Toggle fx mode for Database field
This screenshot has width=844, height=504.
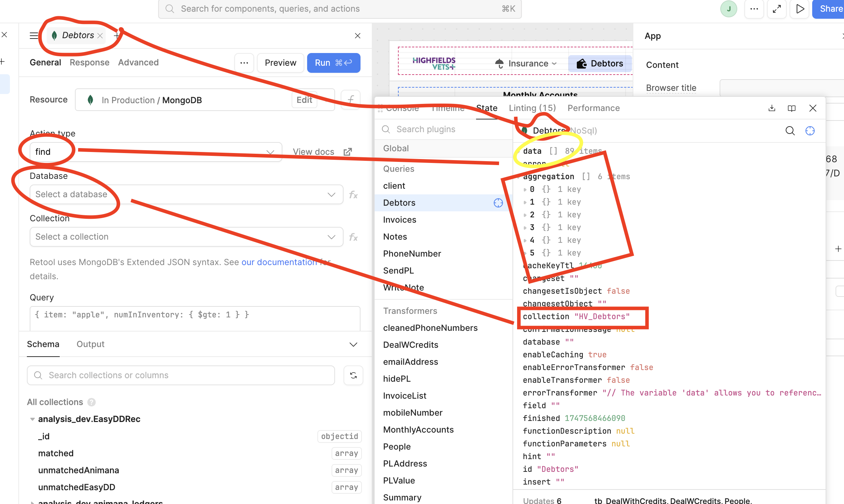point(353,195)
